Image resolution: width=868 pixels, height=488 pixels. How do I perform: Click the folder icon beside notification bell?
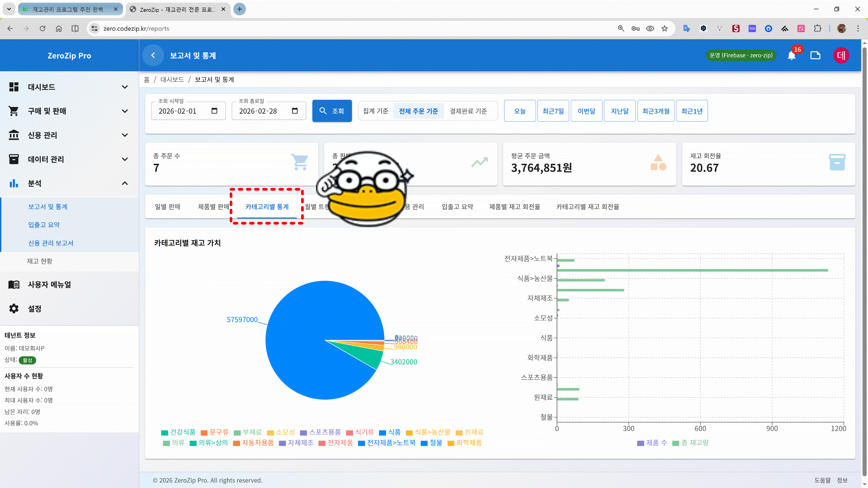[x=815, y=56]
